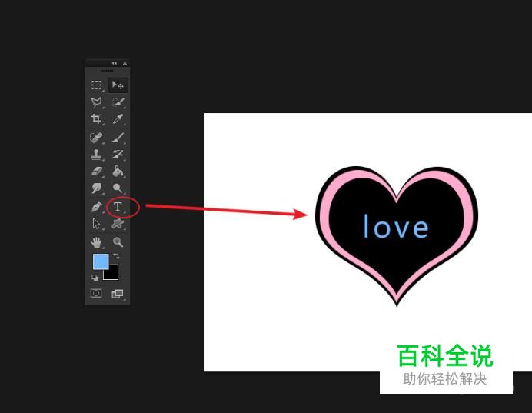Collapse the tools panel with double arrows
532x413 pixels.
click(115, 63)
